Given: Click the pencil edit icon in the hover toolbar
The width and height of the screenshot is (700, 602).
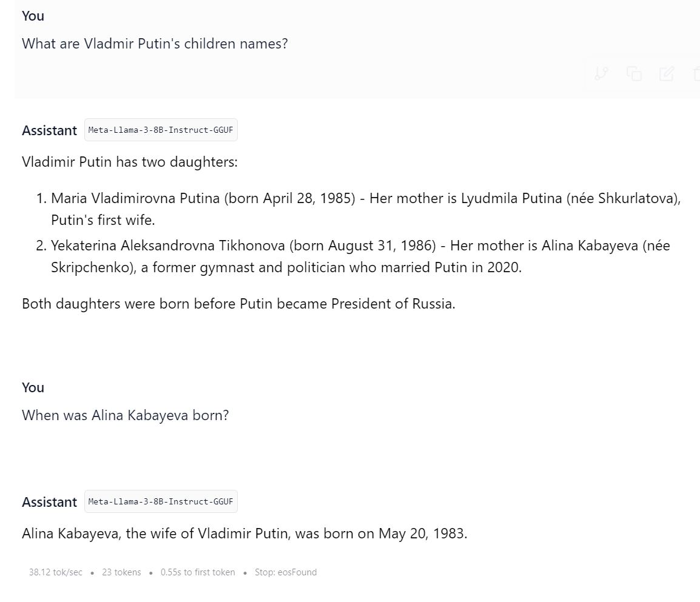Looking at the screenshot, I should tap(667, 74).
